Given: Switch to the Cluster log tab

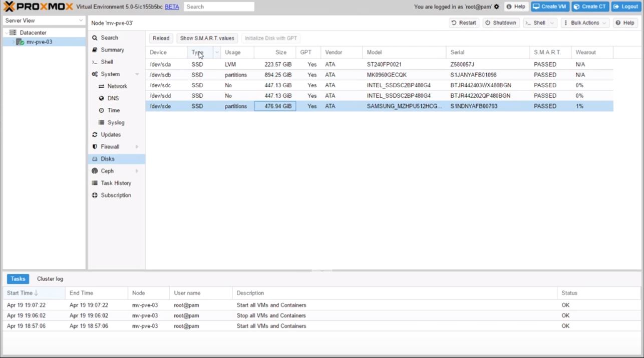Looking at the screenshot, I should tap(50, 279).
